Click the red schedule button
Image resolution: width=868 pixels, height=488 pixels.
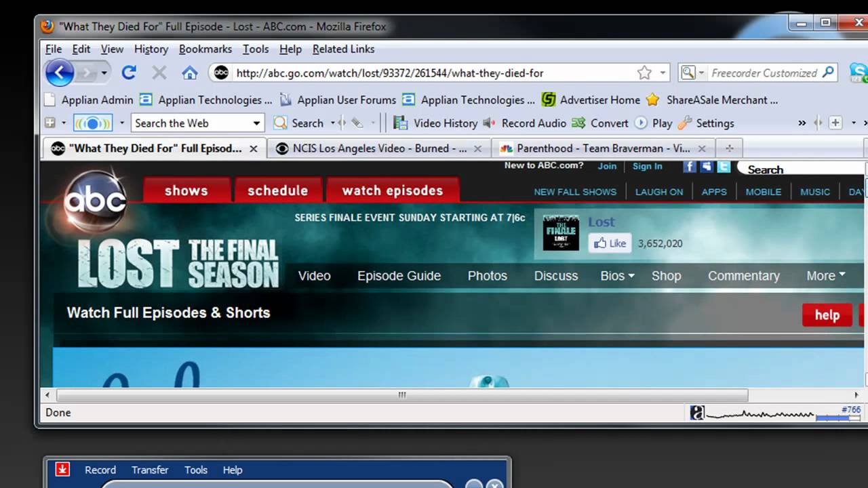278,190
